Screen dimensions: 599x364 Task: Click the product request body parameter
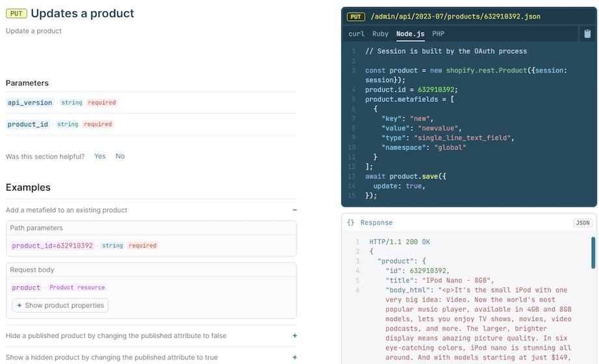pyautogui.click(x=26, y=287)
